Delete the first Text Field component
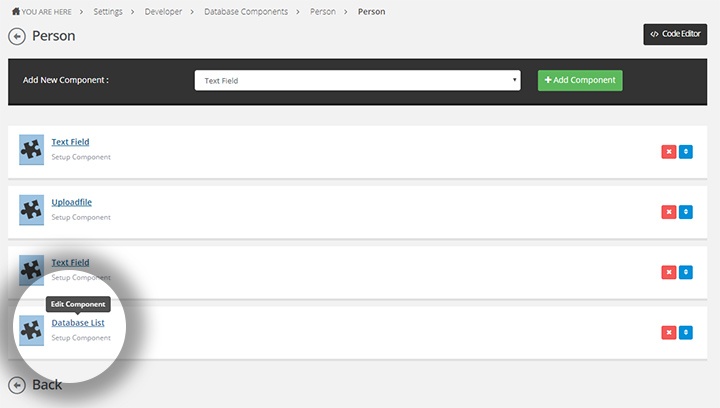 [669, 151]
